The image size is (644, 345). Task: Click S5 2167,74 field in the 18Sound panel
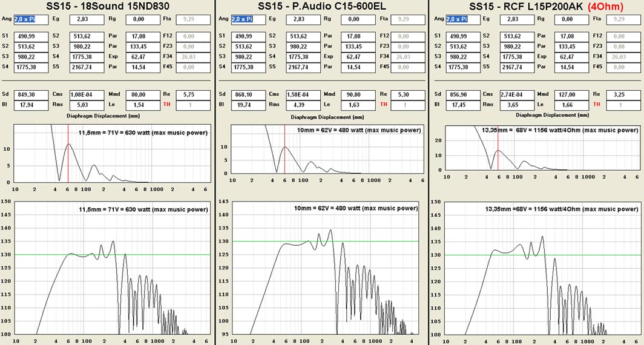point(87,67)
